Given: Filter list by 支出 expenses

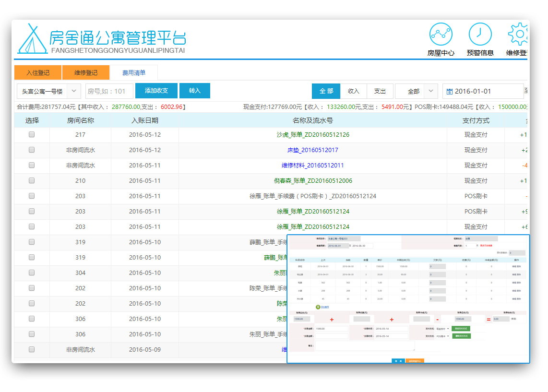Looking at the screenshot, I should click(x=380, y=91).
